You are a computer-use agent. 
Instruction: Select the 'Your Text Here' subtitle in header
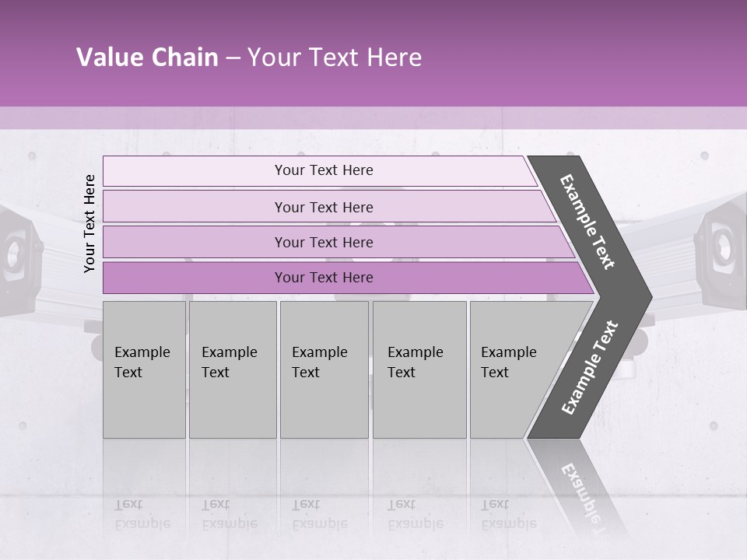[x=335, y=57]
